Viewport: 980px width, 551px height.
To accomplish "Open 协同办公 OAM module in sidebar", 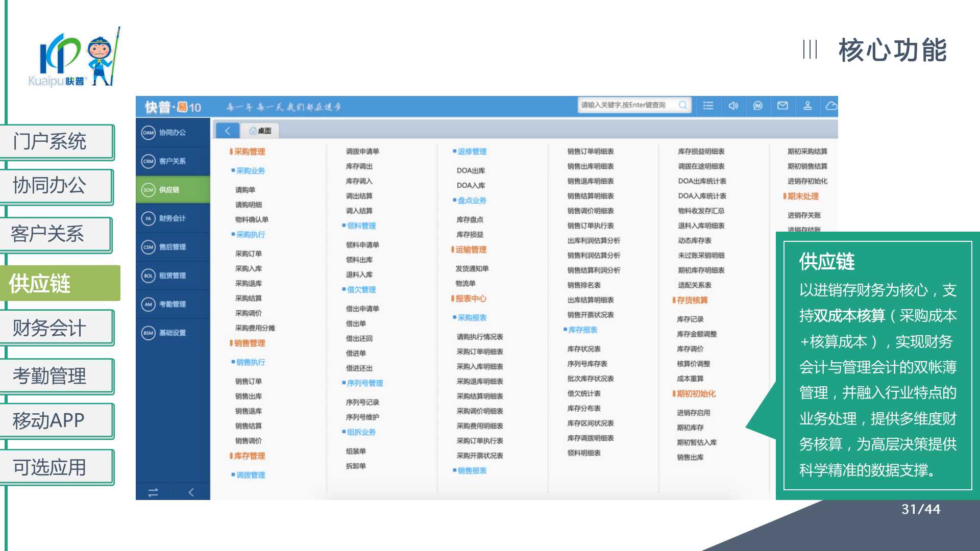I will coord(173,133).
